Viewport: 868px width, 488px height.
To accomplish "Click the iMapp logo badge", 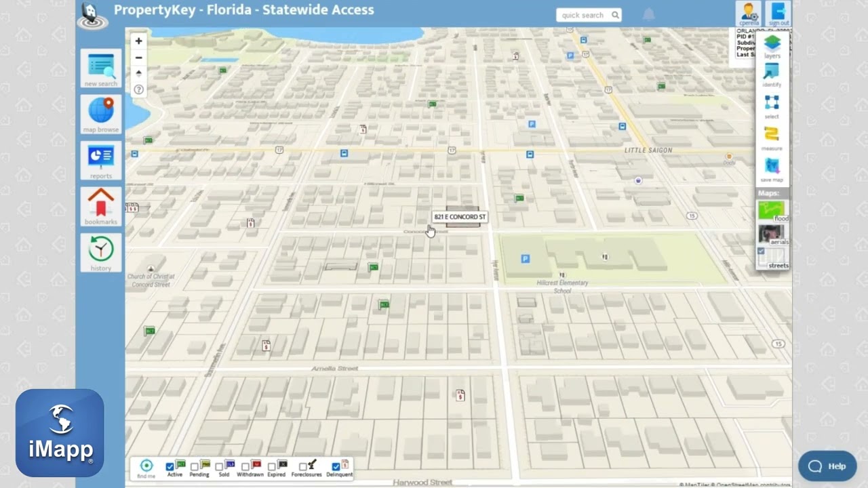I will pyautogui.click(x=60, y=433).
